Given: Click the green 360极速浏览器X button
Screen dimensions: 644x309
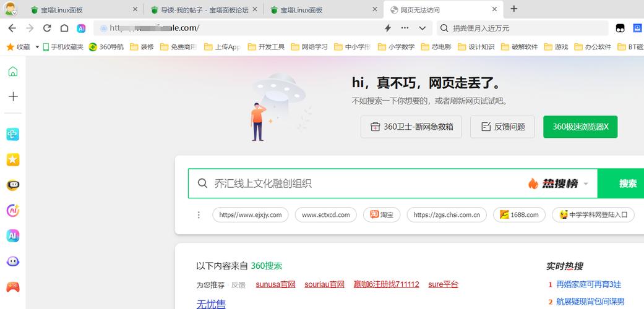Looking at the screenshot, I should 580,127.
